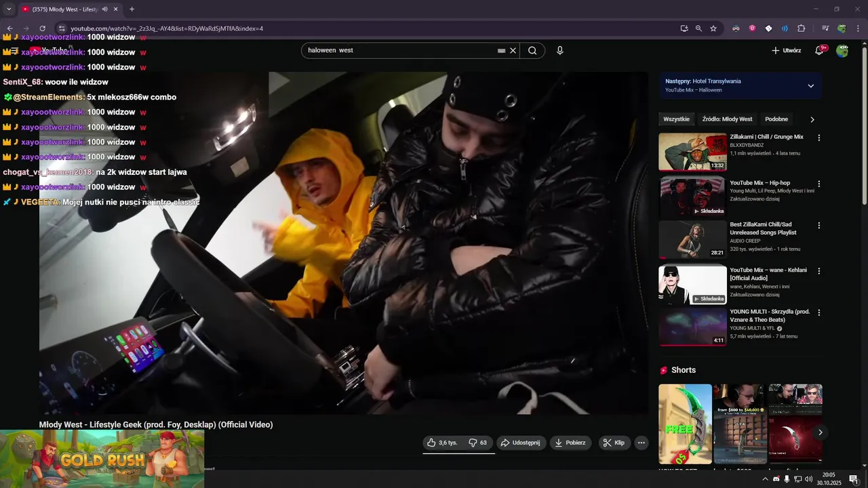Open the blue sound-wave extension
868x488 pixels.
coord(785,28)
